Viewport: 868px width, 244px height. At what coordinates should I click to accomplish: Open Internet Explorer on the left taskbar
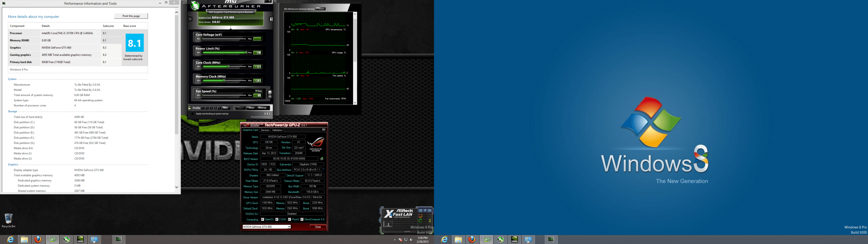(x=10, y=239)
